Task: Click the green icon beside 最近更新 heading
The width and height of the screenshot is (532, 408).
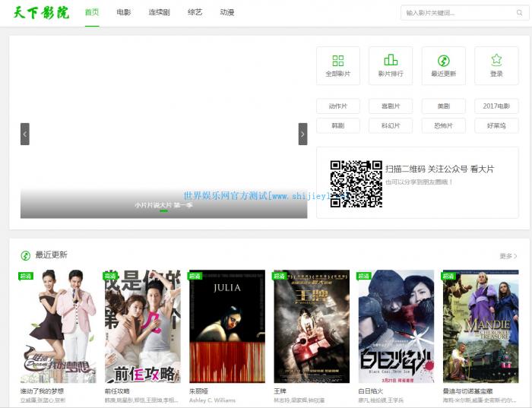Action: click(x=25, y=255)
